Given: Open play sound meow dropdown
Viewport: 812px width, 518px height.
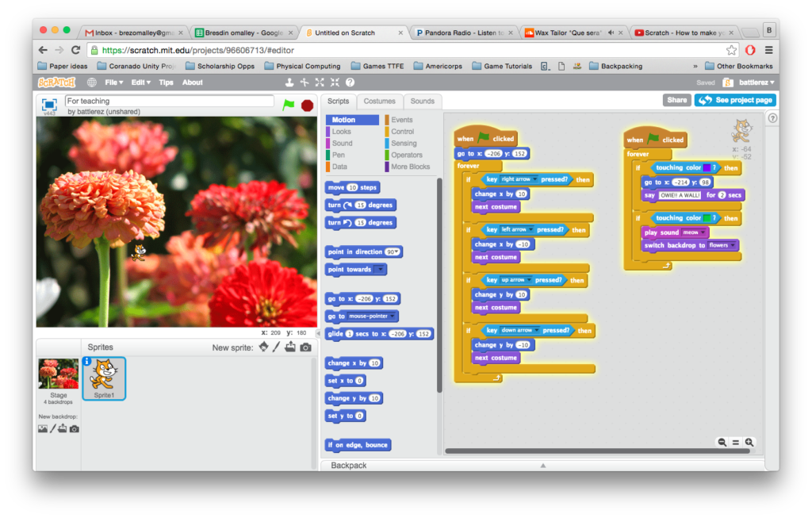Looking at the screenshot, I should coord(693,232).
